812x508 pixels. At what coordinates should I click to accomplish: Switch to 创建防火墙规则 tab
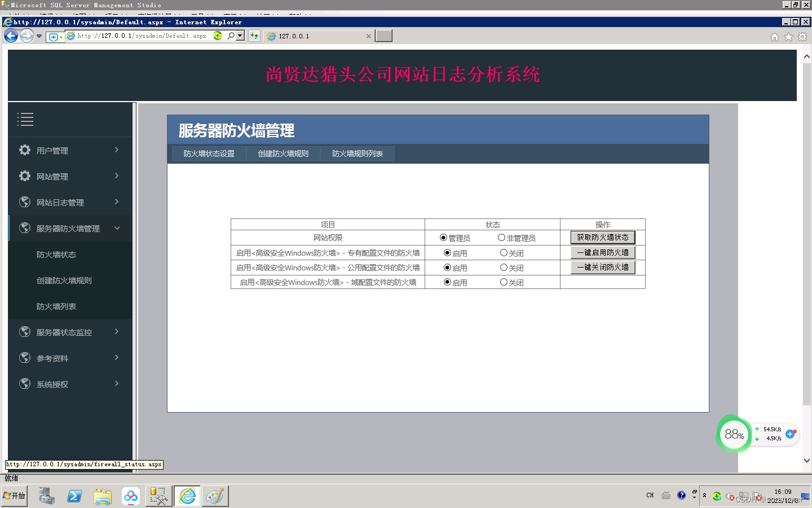click(283, 154)
